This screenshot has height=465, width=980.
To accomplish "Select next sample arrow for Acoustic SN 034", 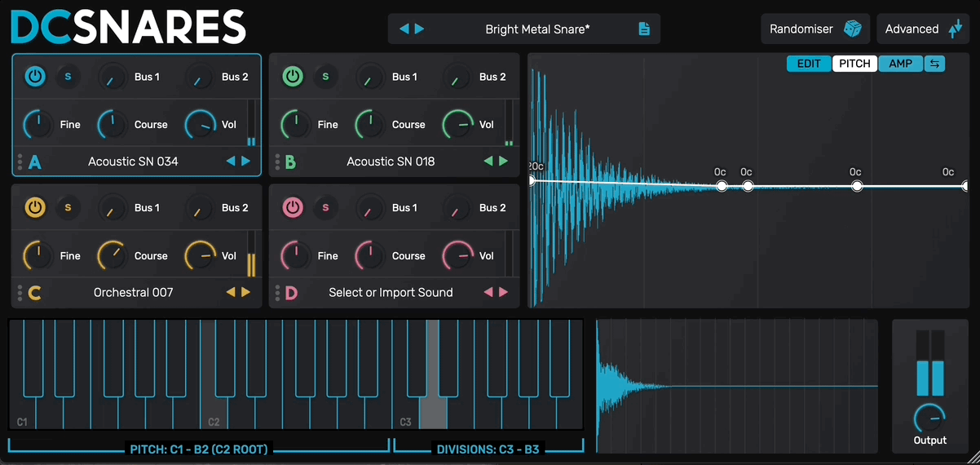I will [x=246, y=162].
